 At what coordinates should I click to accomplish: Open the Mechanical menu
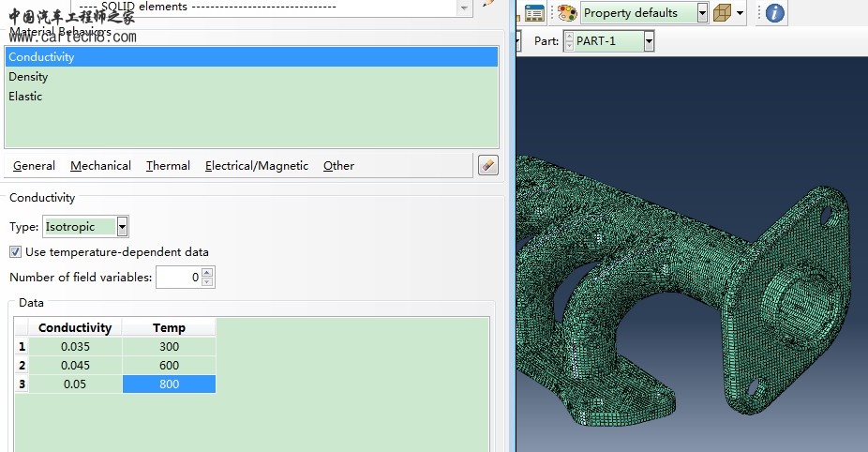click(100, 166)
